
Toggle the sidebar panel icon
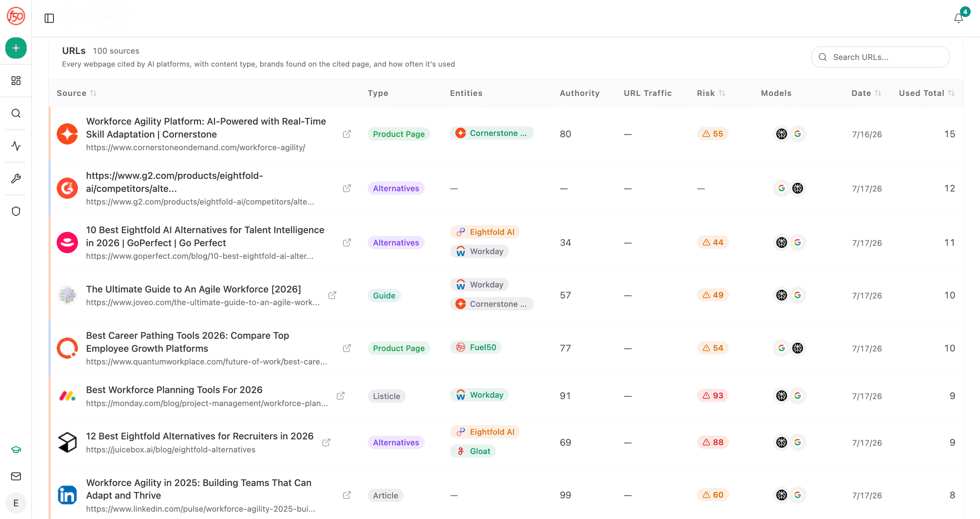click(49, 18)
